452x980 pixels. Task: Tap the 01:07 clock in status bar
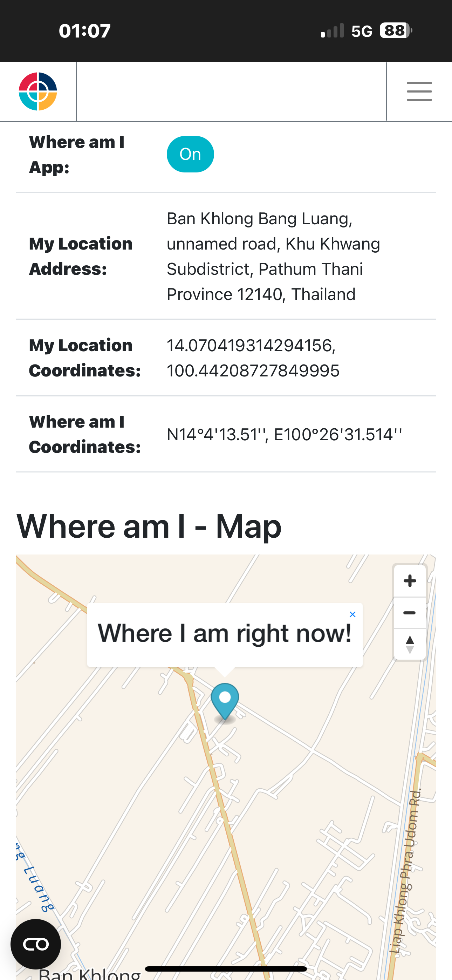click(84, 31)
